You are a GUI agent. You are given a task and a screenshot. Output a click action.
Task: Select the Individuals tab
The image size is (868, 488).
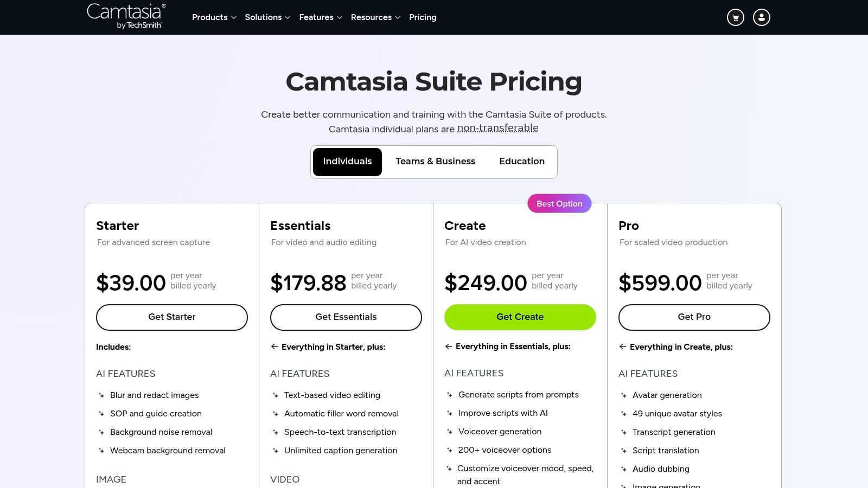coord(347,162)
